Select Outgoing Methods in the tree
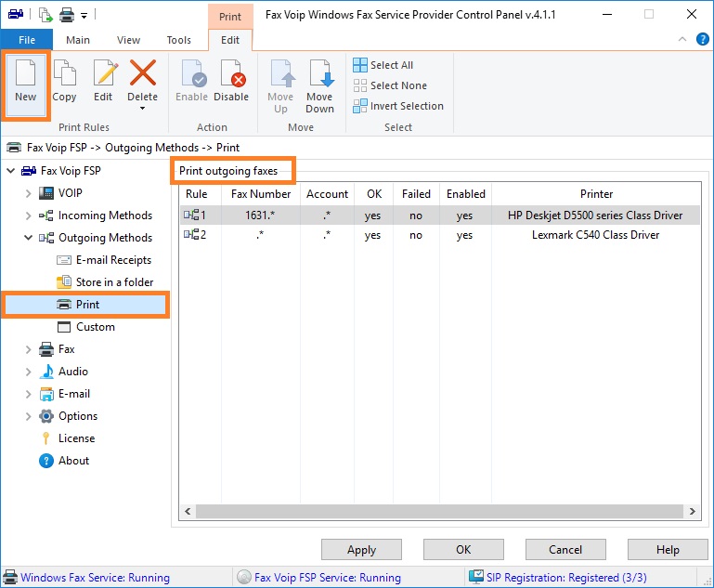 pyautogui.click(x=96, y=238)
